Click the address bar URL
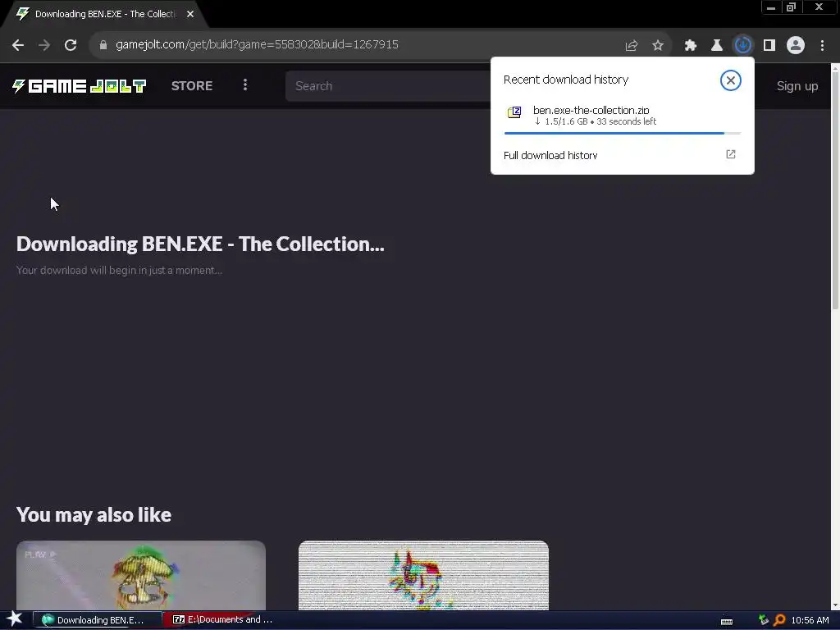840x630 pixels. (x=257, y=44)
